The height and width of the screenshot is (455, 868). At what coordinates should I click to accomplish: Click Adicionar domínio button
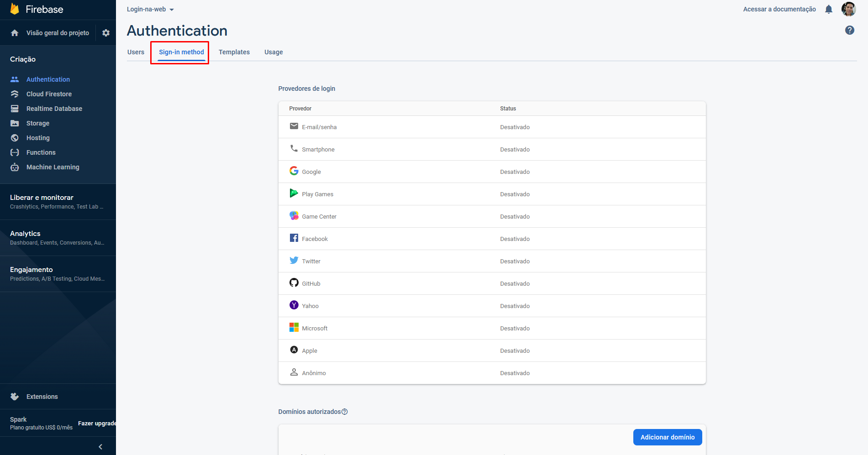[668, 437]
